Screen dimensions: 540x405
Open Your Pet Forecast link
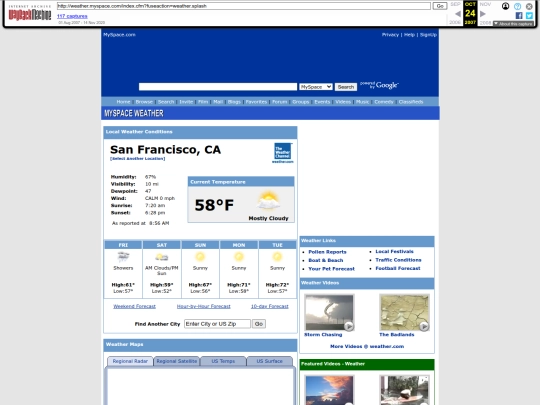331,269
